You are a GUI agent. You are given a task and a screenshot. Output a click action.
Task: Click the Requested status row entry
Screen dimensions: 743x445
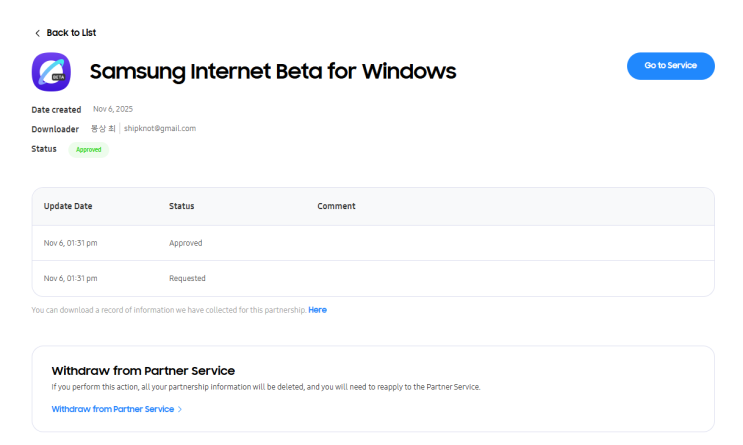pos(187,278)
